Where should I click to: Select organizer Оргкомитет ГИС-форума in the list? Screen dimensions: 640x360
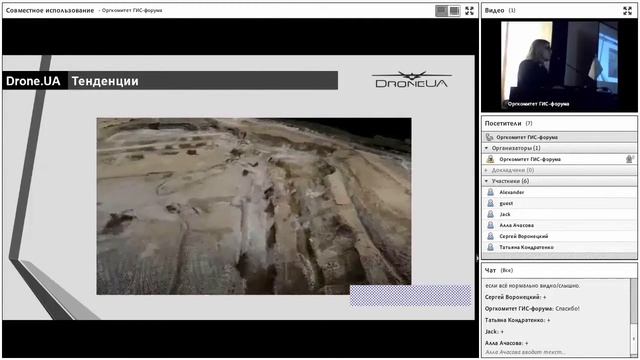559,159
